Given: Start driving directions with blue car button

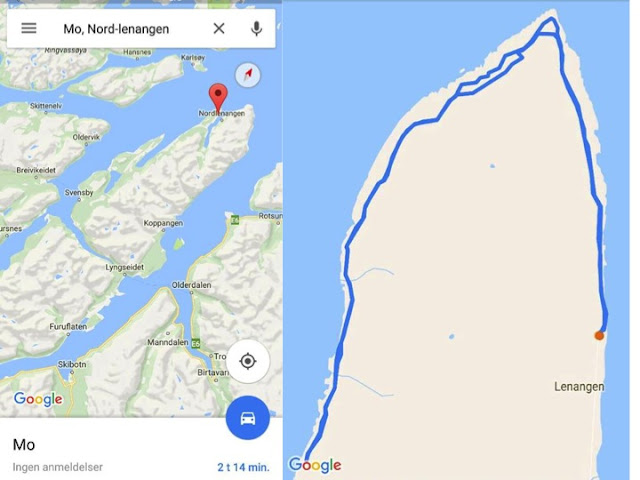Looking at the screenshot, I should 248,418.
